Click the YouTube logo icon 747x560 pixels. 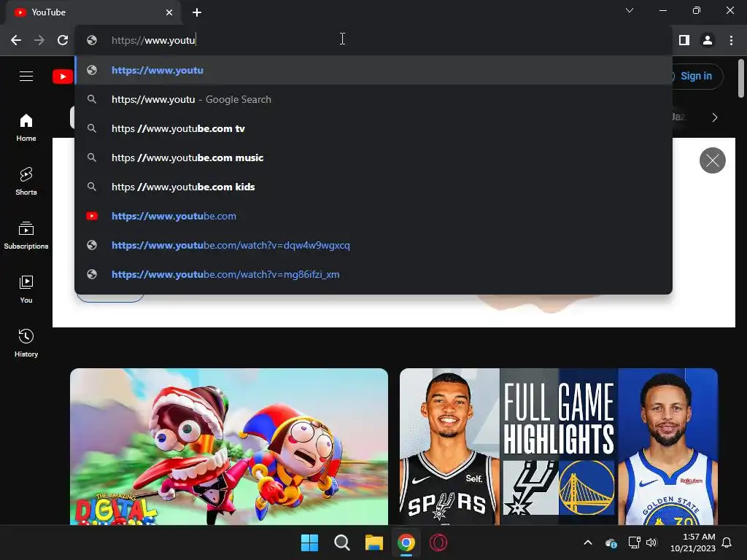click(x=63, y=76)
